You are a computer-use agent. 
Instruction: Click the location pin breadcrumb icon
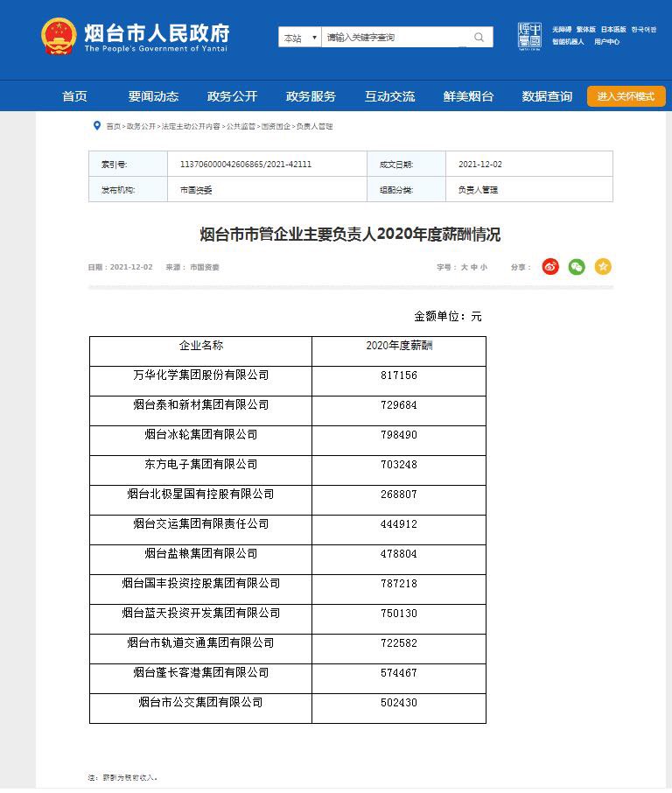click(96, 125)
